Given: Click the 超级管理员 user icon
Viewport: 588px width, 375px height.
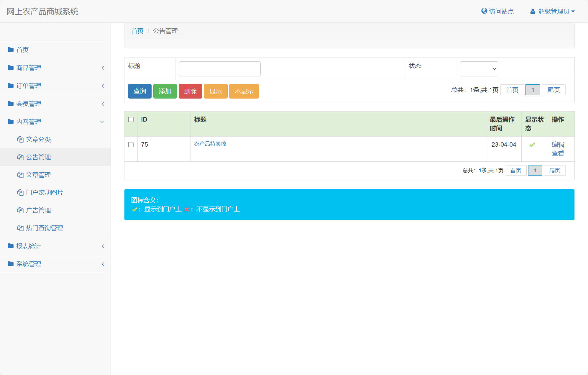Looking at the screenshot, I should pos(533,12).
